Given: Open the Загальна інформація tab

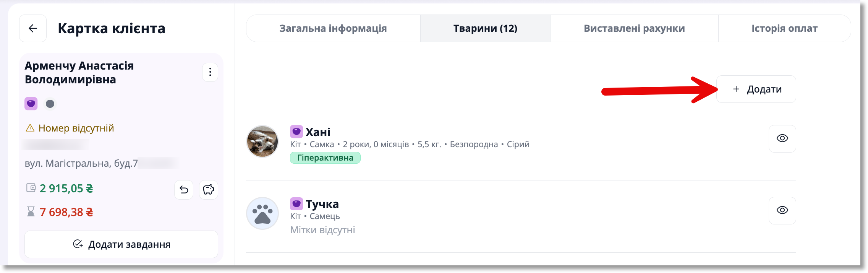Looking at the screenshot, I should tap(333, 28).
